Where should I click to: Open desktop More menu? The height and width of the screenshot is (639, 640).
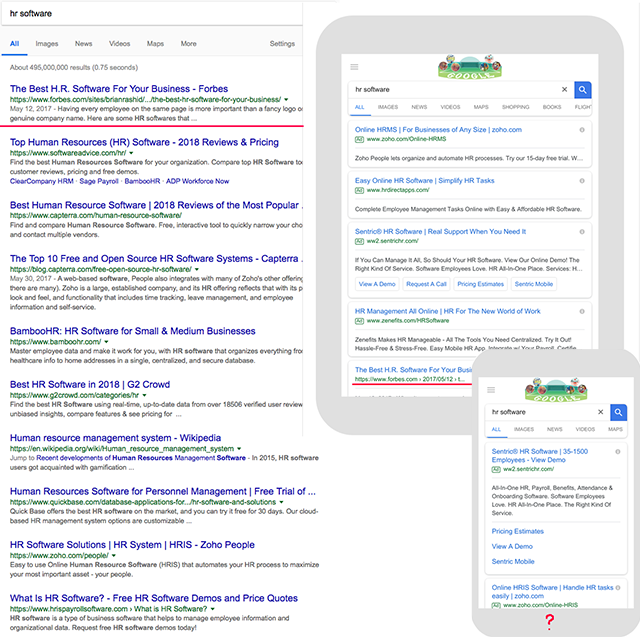pyautogui.click(x=189, y=44)
